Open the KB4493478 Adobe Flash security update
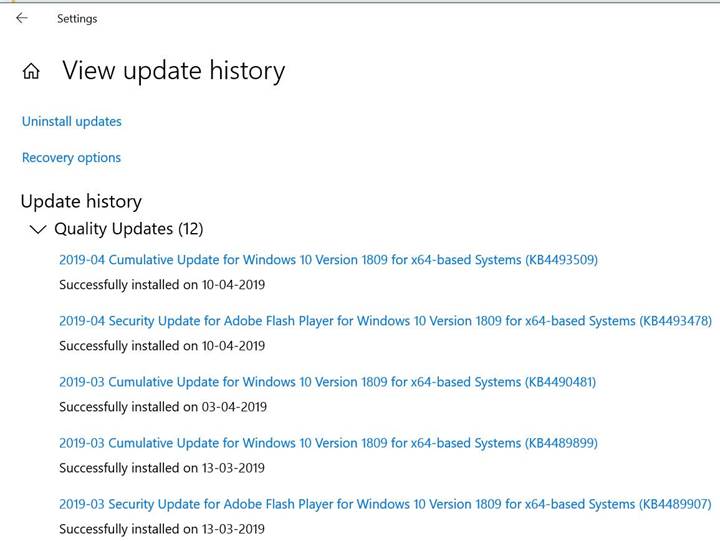The width and height of the screenshot is (720, 541). click(385, 321)
